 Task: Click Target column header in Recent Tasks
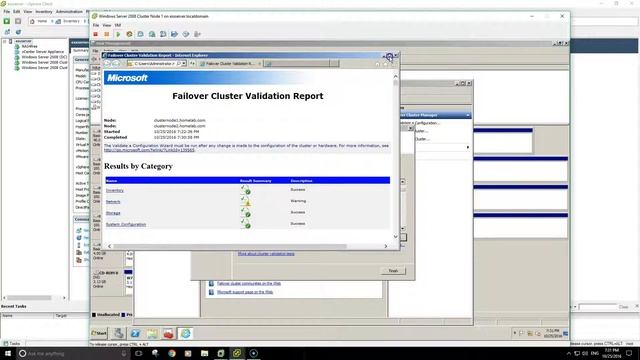point(71,316)
